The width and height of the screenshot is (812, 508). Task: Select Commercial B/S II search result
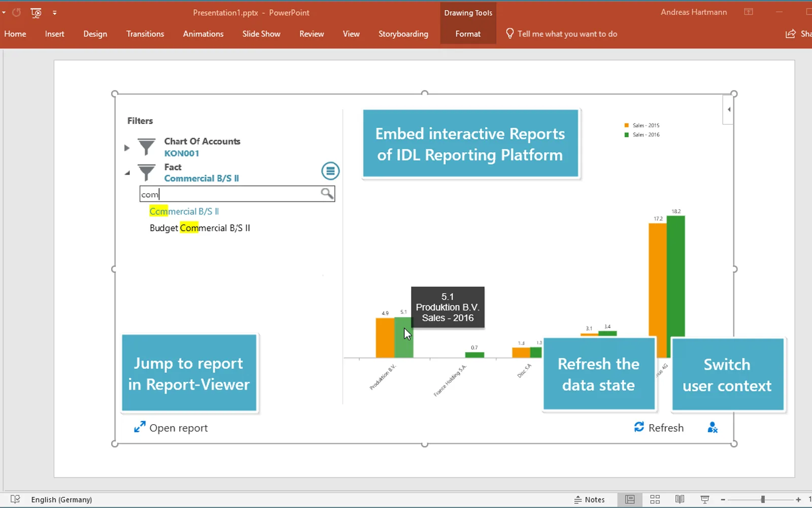click(184, 211)
